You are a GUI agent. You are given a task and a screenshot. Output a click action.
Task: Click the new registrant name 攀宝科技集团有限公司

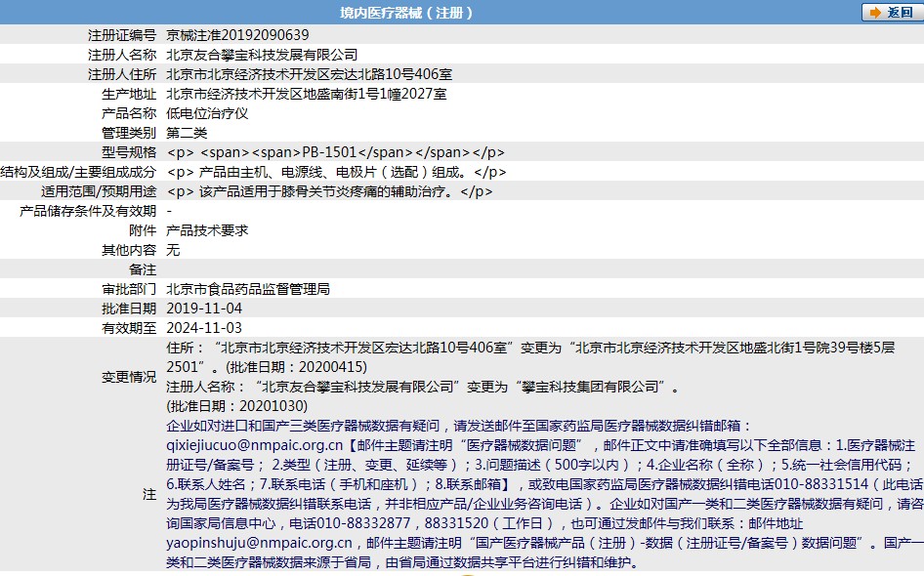tap(591, 387)
